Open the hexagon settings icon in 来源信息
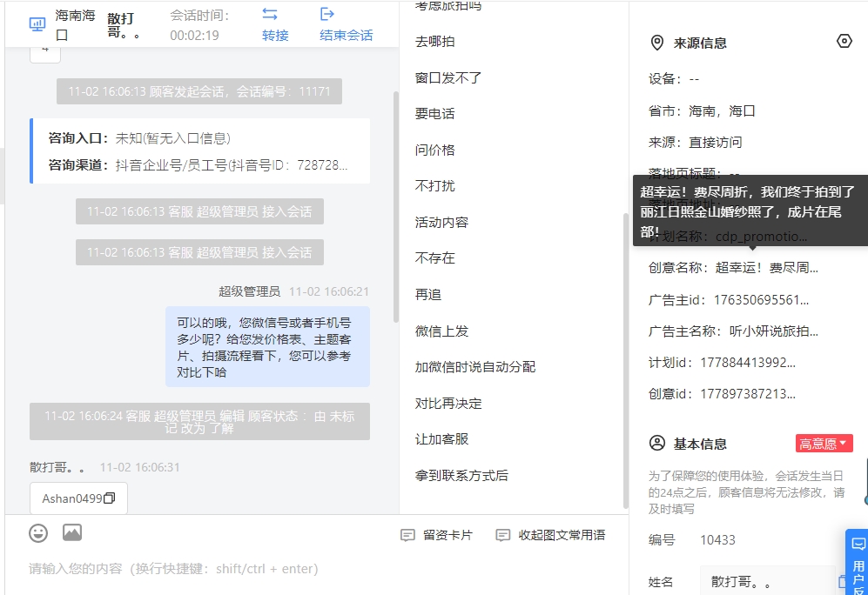This screenshot has height=595, width=868. (844, 41)
